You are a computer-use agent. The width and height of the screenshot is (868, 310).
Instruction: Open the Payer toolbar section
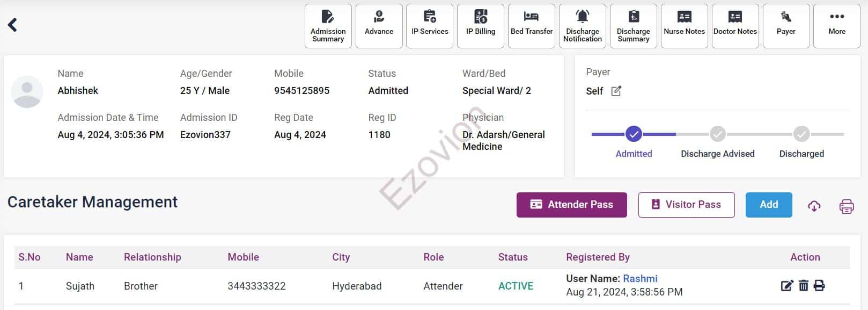point(786,26)
